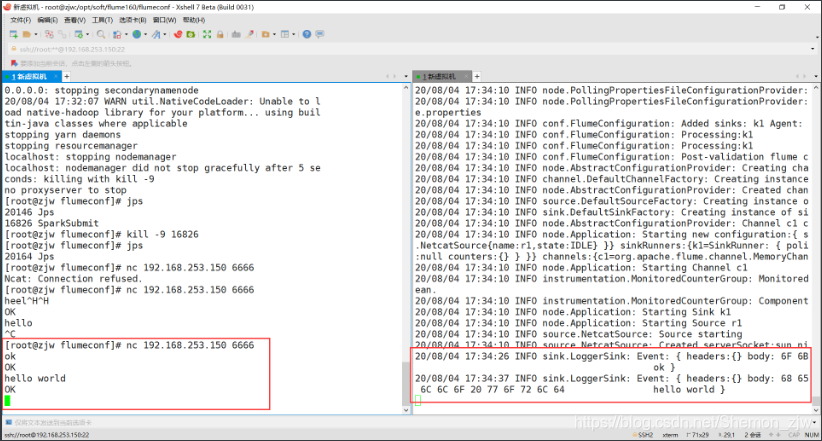Click the SSH2 status bar entry

[x=643, y=435]
